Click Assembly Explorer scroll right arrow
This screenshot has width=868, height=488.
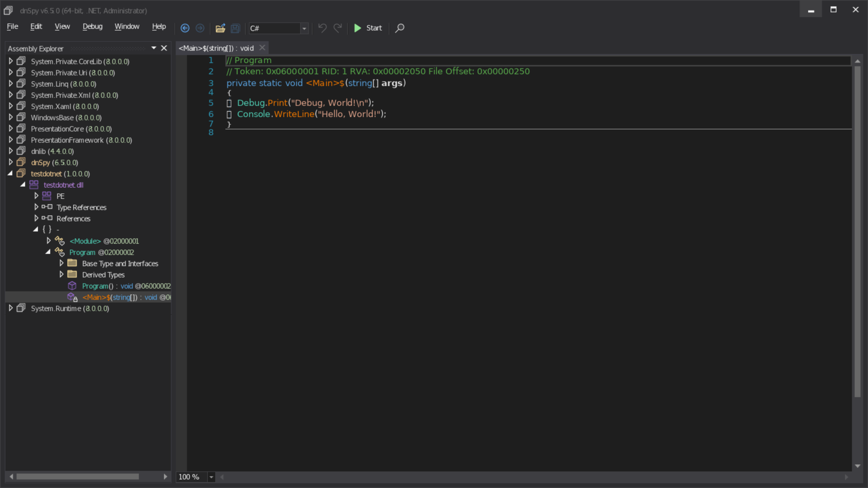[x=165, y=477]
